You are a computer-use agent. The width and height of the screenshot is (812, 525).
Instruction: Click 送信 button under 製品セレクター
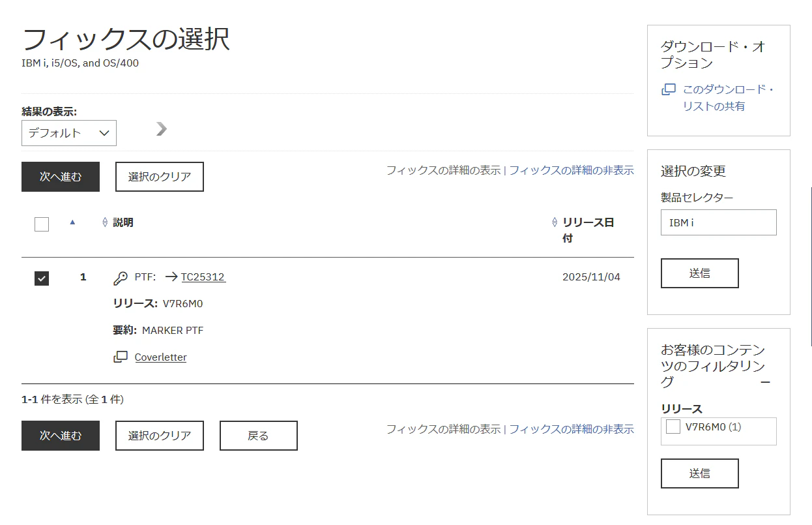(700, 273)
